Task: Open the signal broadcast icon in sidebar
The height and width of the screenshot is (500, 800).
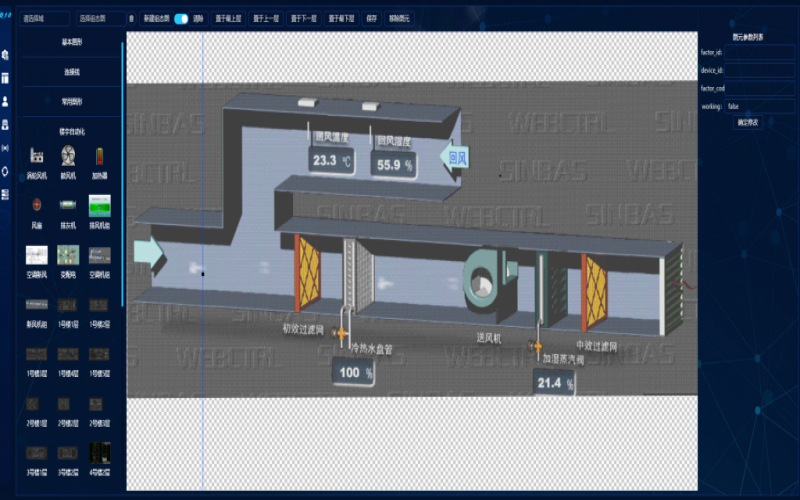Action: click(6, 148)
